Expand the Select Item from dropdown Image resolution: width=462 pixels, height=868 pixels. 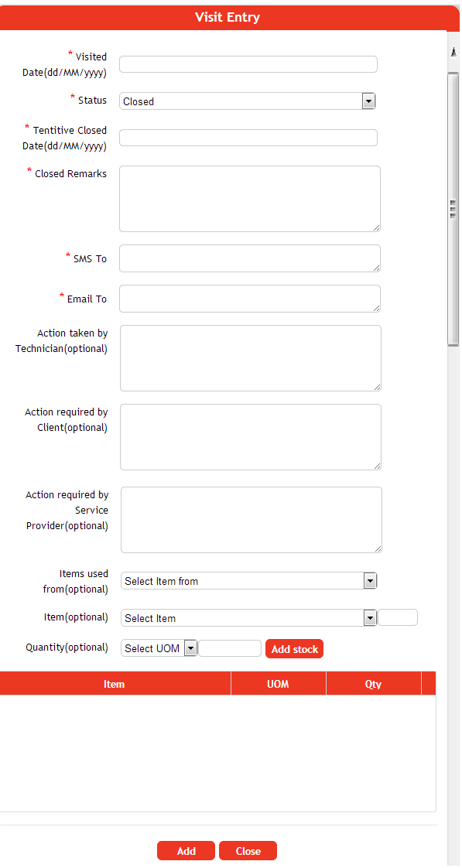(x=248, y=581)
